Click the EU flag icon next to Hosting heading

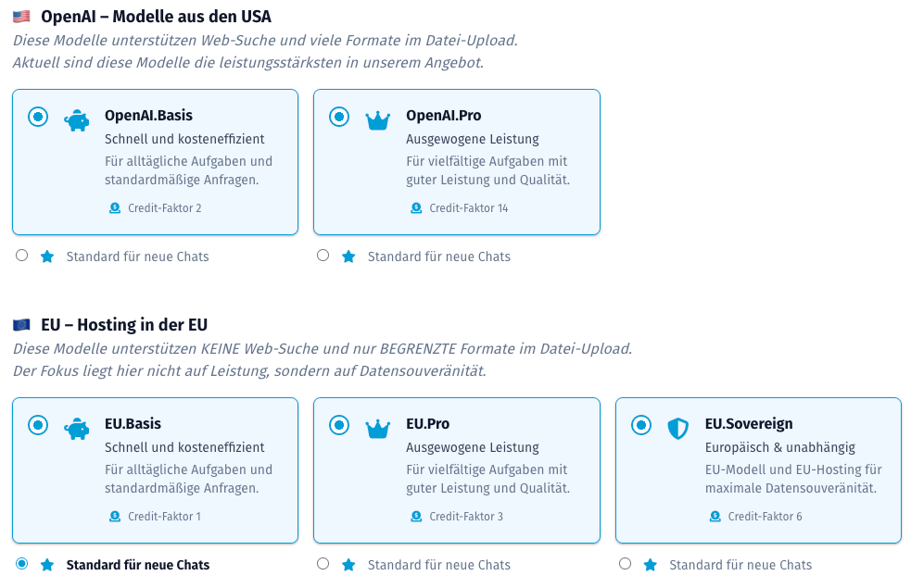click(21, 324)
